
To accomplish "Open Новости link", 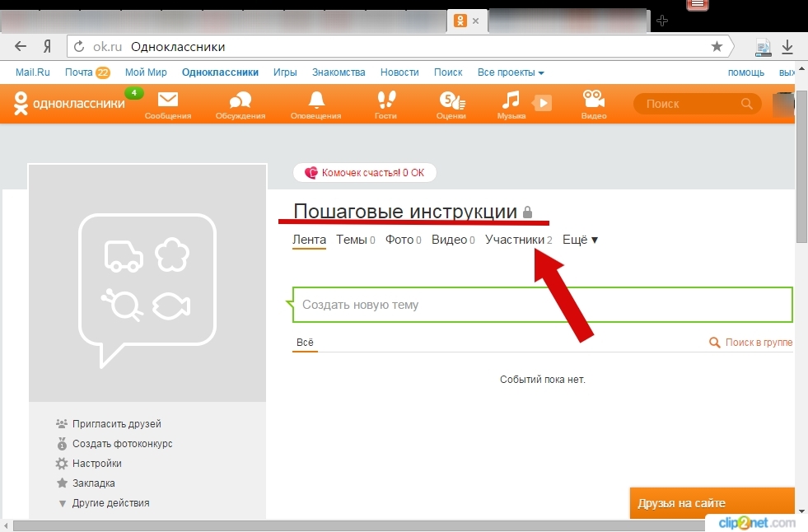I will [399, 72].
